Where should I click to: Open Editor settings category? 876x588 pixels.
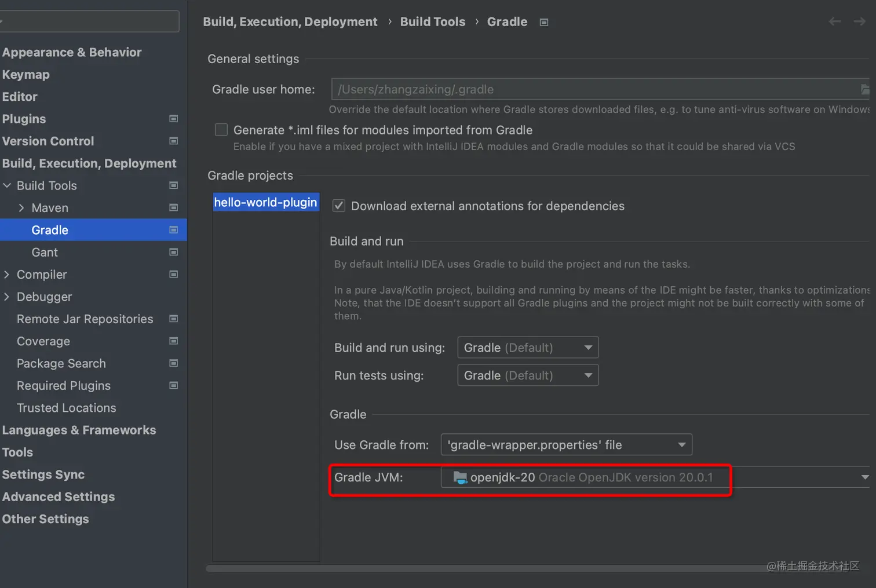(x=20, y=97)
